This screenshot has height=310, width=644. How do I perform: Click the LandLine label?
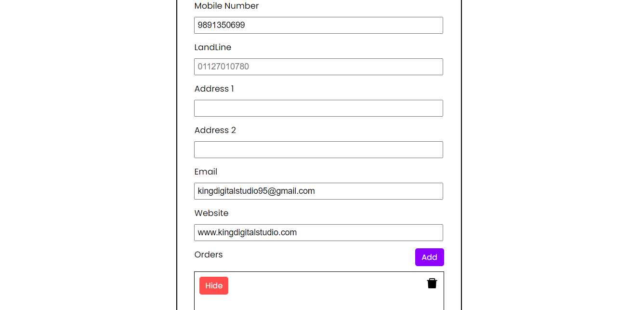[213, 47]
